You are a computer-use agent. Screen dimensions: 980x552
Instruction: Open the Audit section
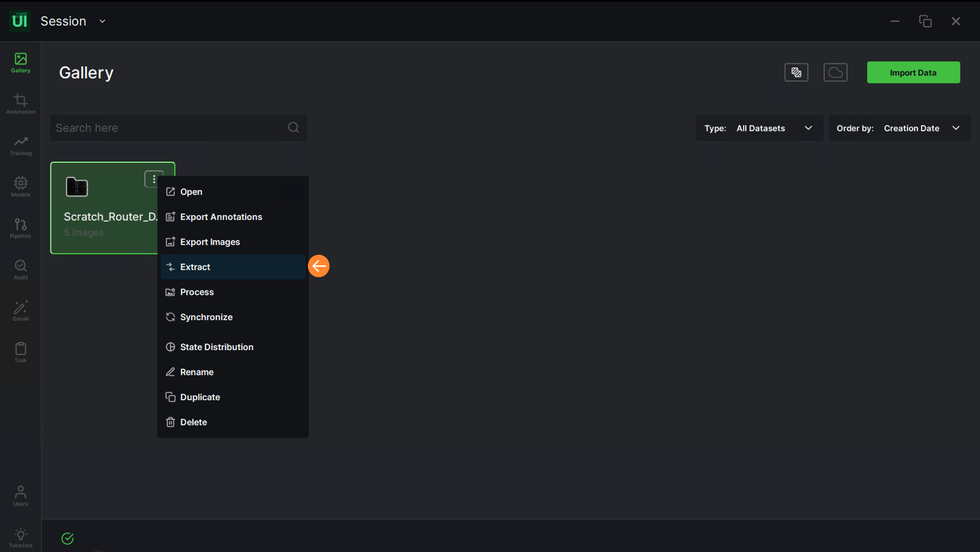coord(20,269)
